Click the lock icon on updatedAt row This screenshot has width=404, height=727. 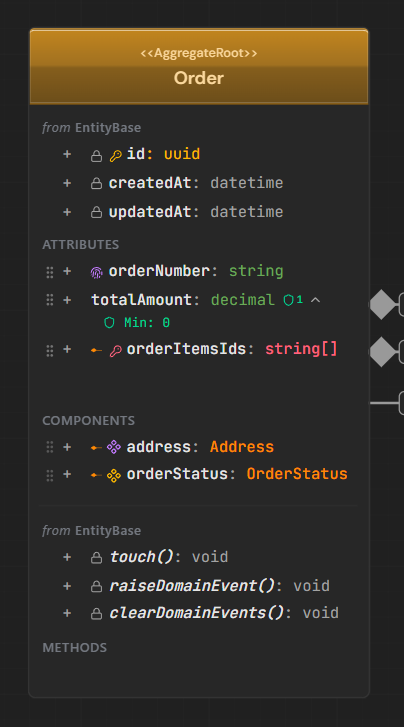pyautogui.click(x=96, y=212)
